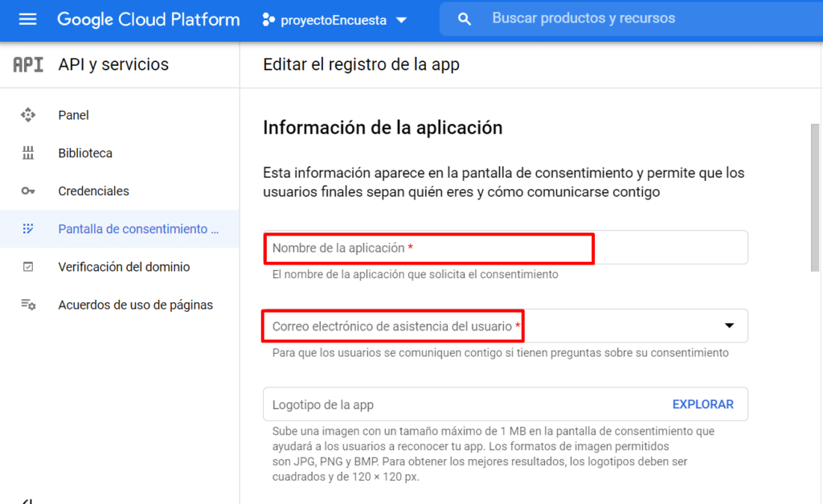
Task: Open Panel in the sidebar
Action: click(x=120, y=115)
